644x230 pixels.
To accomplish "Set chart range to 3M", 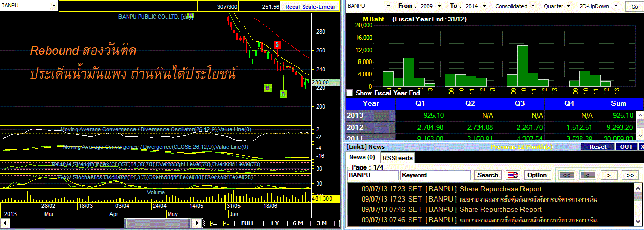I will (321, 223).
